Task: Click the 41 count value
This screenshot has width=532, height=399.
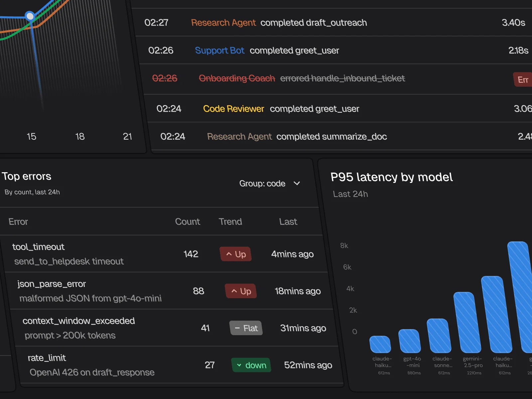Action: pos(205,328)
